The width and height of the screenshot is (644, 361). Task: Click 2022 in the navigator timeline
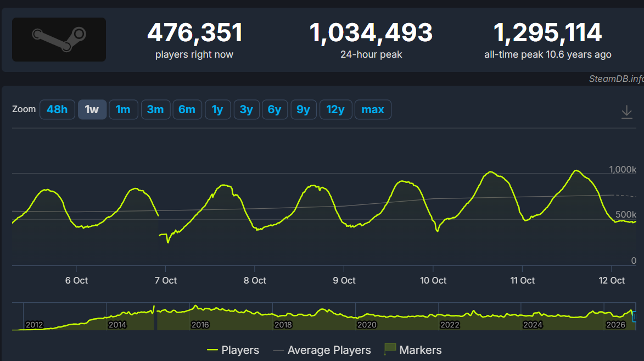[x=450, y=325]
